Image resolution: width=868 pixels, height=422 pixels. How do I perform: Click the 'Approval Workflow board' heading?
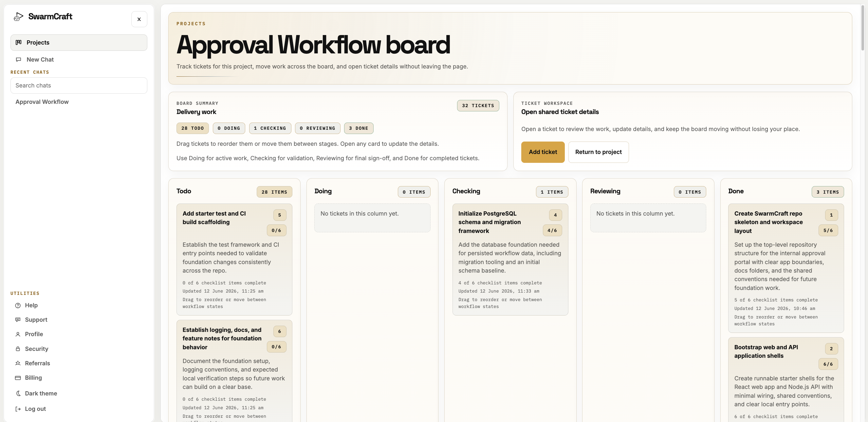tap(313, 45)
